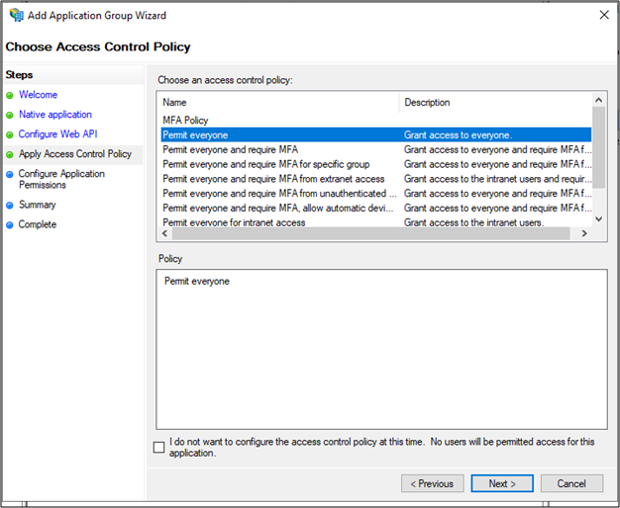Click 'Grant access to everyone.' description cell
The width and height of the screenshot is (620, 508).
pyautogui.click(x=458, y=135)
